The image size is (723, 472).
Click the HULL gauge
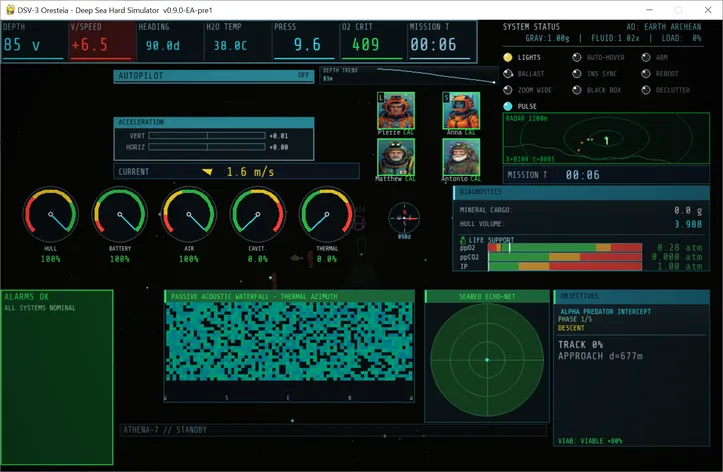coord(50,214)
